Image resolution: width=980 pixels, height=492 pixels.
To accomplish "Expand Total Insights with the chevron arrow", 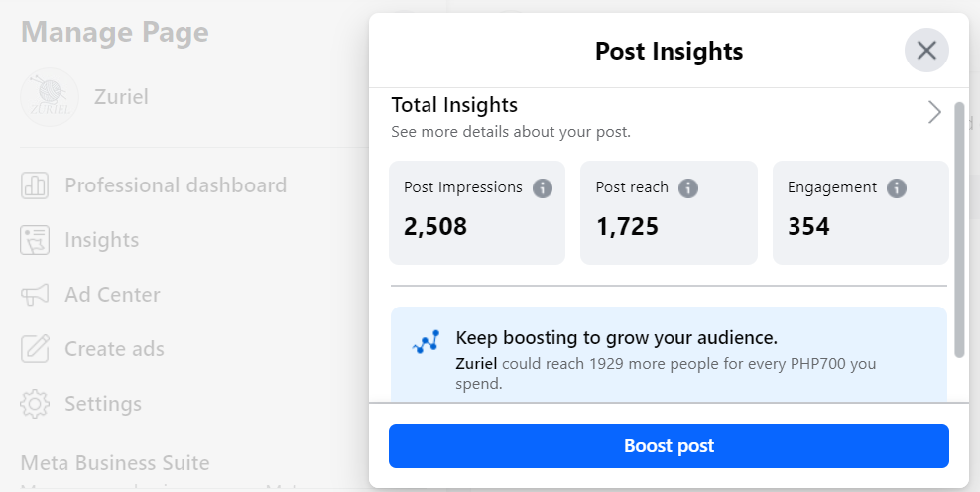I will [934, 112].
